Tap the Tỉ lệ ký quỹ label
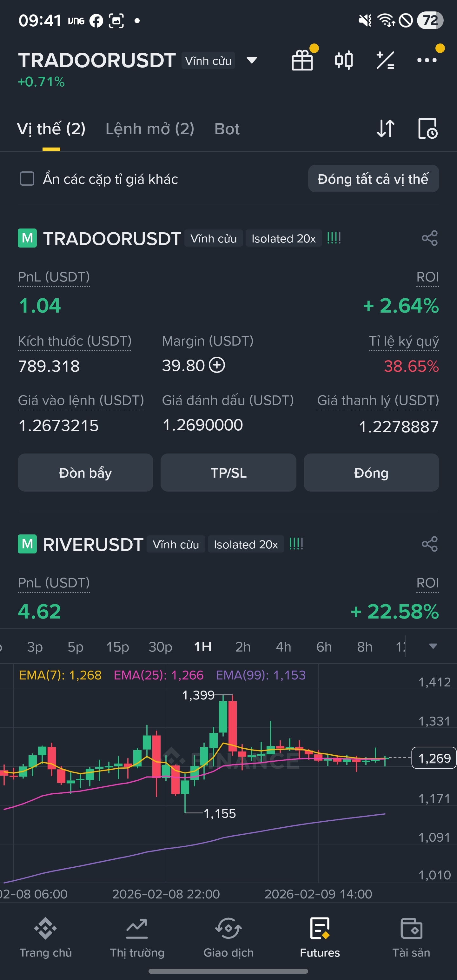The height and width of the screenshot is (980, 457). click(x=404, y=341)
